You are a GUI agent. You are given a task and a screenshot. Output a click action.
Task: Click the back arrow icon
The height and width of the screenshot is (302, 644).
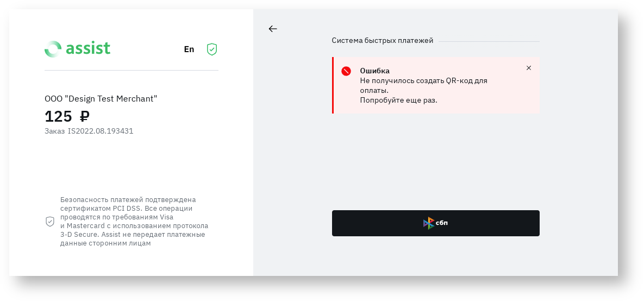273,29
